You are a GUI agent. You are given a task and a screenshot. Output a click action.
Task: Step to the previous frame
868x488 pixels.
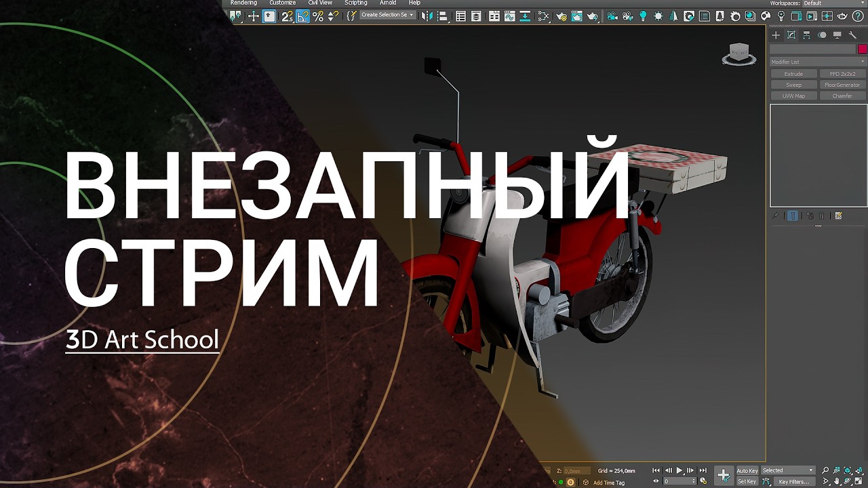(x=668, y=470)
